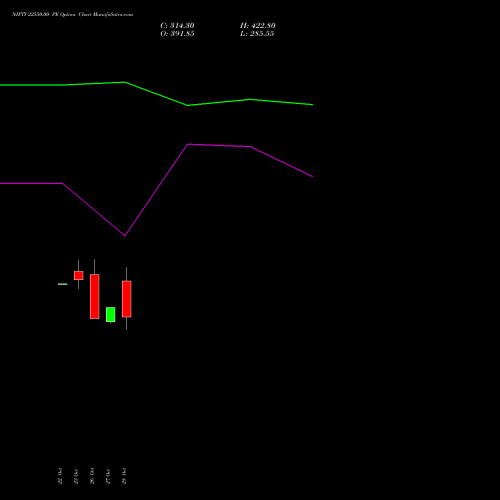Image resolution: width=500 pixels, height=500 pixels.
Task: Click the low value 'L: 285.55'
Action: coord(257,34)
